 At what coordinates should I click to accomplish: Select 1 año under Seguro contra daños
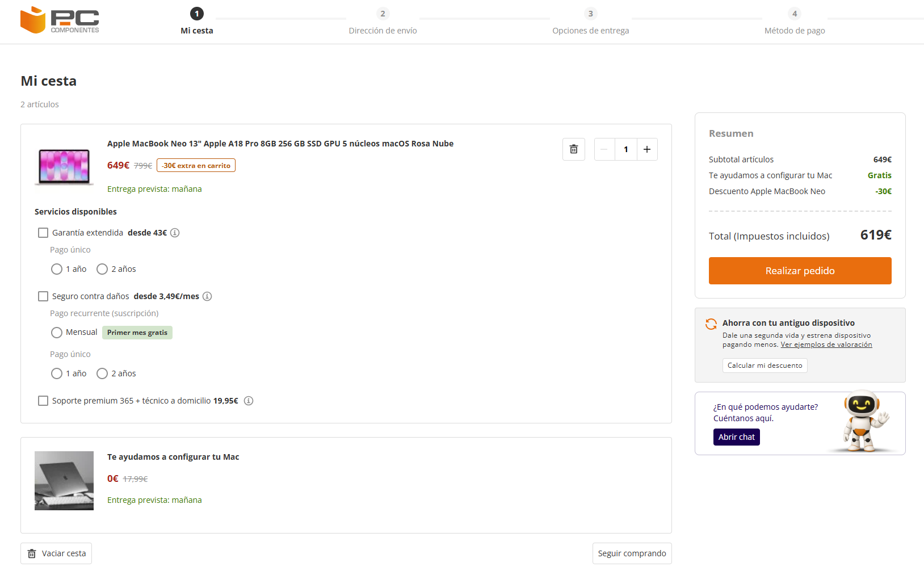(57, 373)
